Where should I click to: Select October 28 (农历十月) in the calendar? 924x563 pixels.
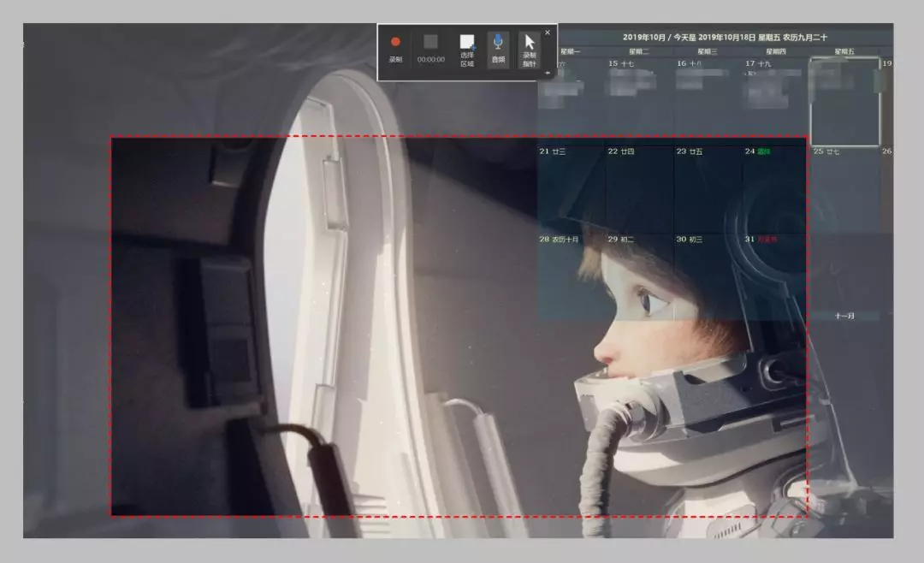(x=571, y=277)
